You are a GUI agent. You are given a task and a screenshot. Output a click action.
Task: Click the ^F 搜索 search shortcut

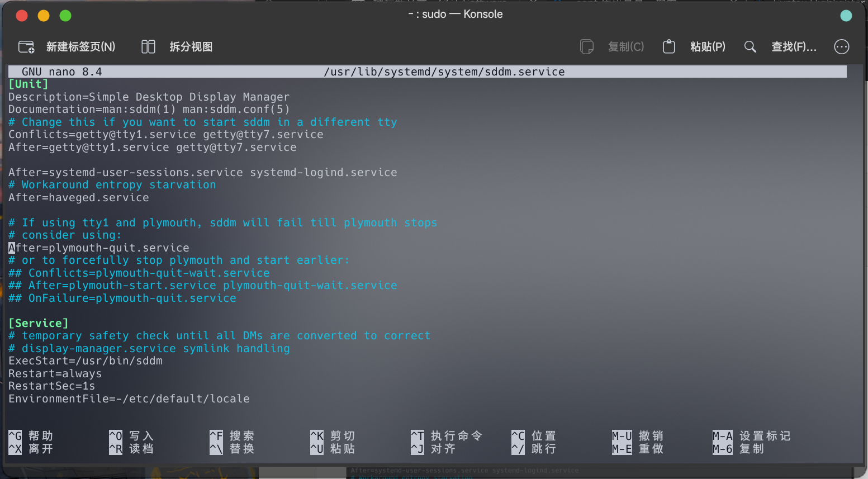point(232,436)
